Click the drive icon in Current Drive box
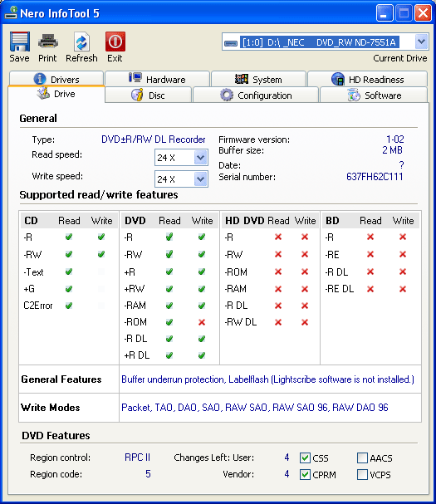 pyautogui.click(x=231, y=43)
